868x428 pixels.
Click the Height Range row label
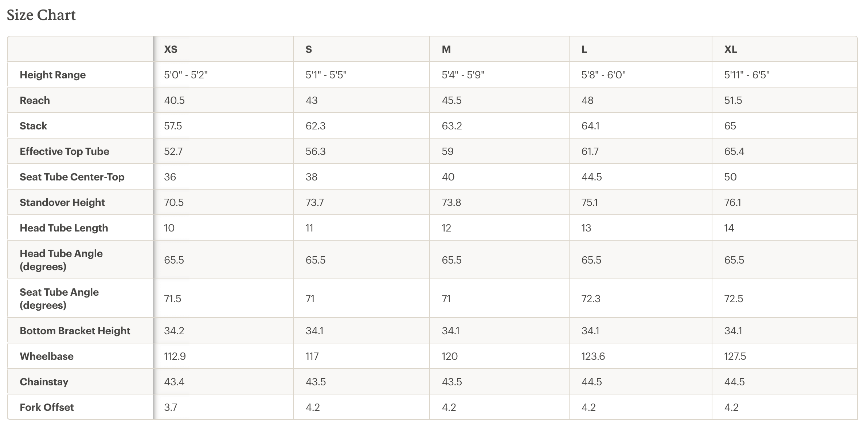(53, 75)
